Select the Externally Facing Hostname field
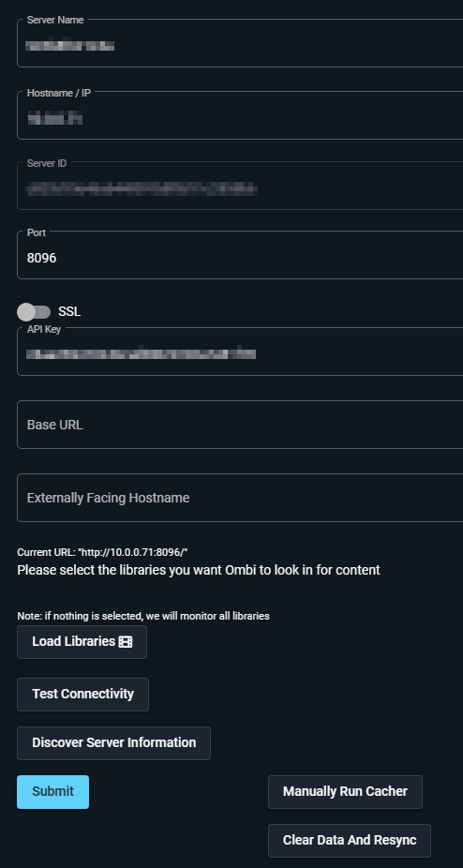The width and height of the screenshot is (463, 868). coord(240,498)
